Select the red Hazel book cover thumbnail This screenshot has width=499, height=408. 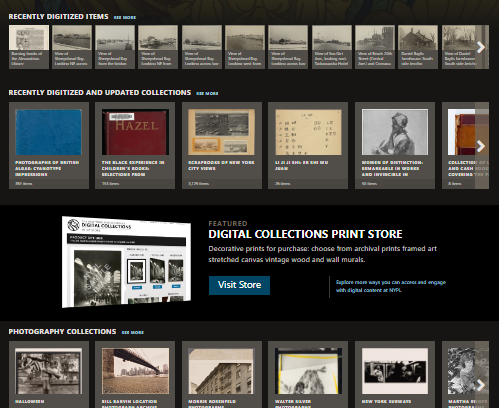click(x=135, y=132)
